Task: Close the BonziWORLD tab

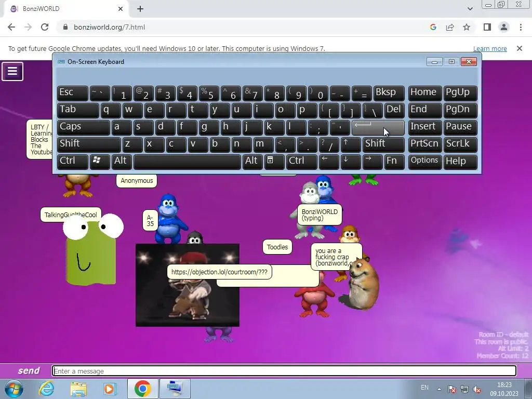Action: click(121, 9)
